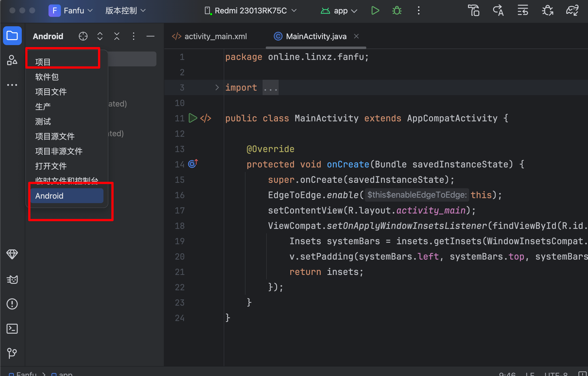The image size is (588, 376).
Task: Click the @Override annotation on line 13
Action: (270, 149)
